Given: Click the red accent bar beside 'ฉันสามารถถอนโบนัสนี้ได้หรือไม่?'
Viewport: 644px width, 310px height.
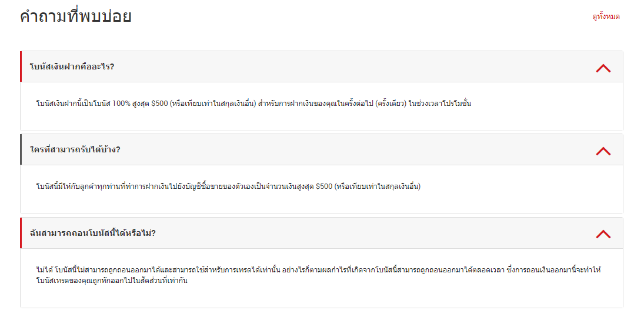Looking at the screenshot, I should coord(21,233).
